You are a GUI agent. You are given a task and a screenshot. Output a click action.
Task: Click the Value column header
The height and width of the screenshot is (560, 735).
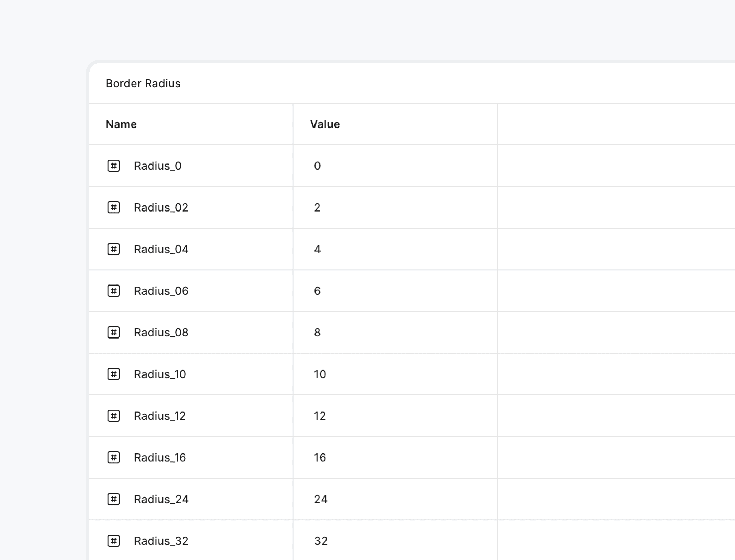tap(325, 124)
